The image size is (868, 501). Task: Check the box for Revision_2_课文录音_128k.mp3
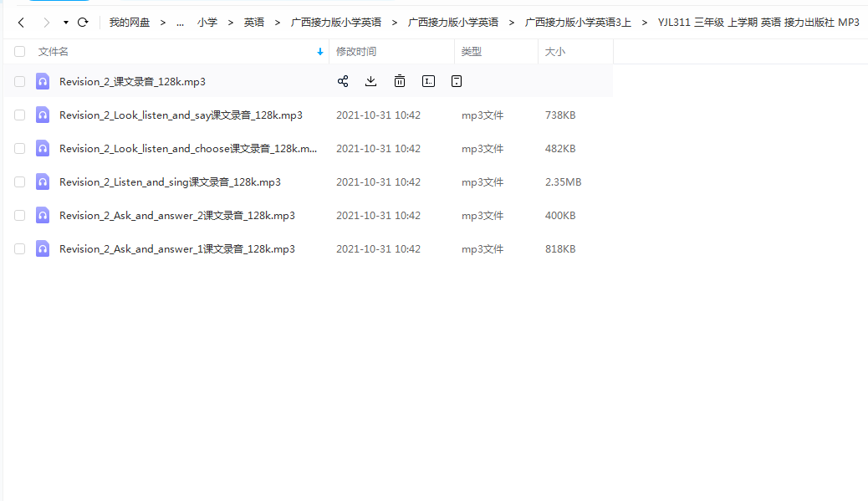[20, 81]
